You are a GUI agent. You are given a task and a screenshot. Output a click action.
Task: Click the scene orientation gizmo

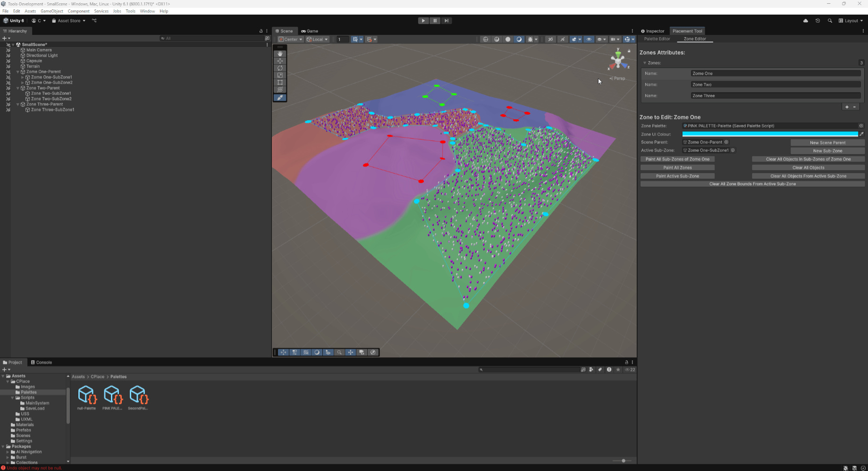click(618, 61)
